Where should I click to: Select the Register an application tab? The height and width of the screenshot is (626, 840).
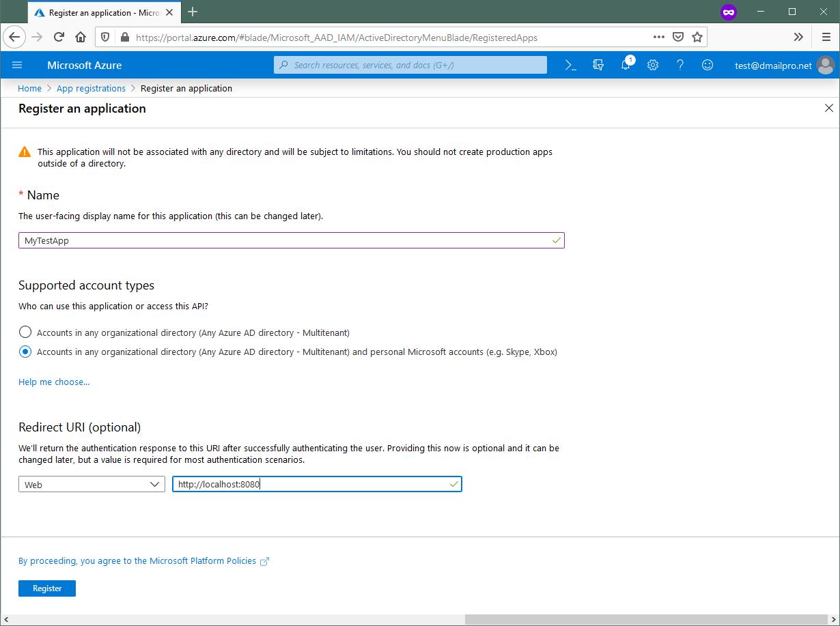(x=105, y=12)
